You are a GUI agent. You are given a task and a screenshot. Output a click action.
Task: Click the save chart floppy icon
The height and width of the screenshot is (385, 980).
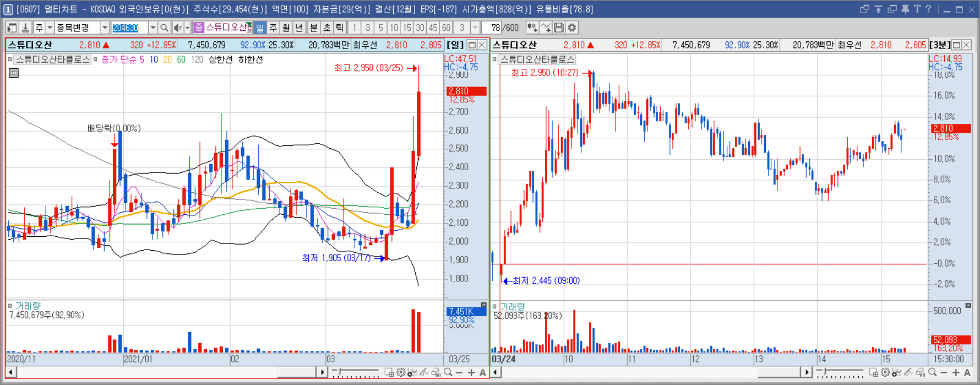click(x=559, y=28)
